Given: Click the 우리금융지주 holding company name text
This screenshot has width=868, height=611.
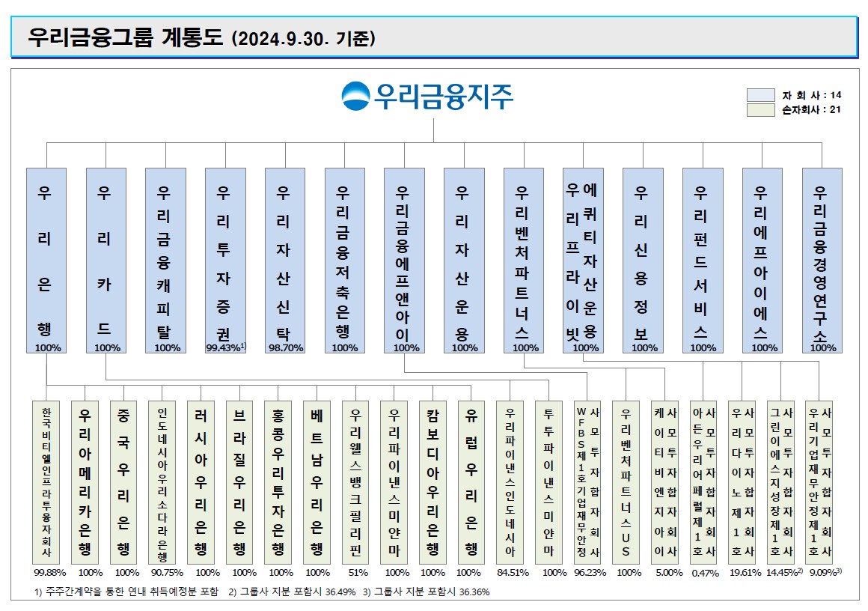Looking at the screenshot, I should coord(444,97).
